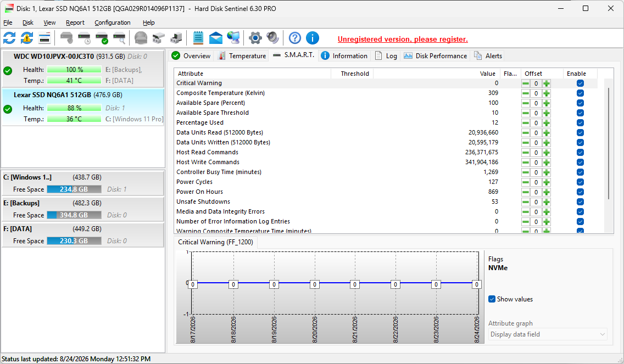
Task: Switch to the Overview tab
Action: pos(191,55)
